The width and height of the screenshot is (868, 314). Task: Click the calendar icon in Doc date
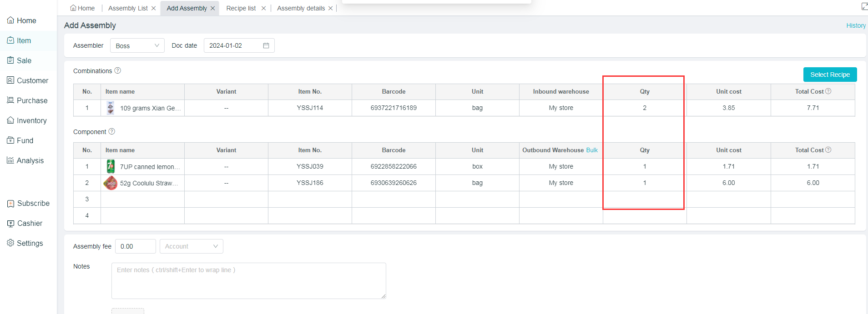click(x=266, y=45)
